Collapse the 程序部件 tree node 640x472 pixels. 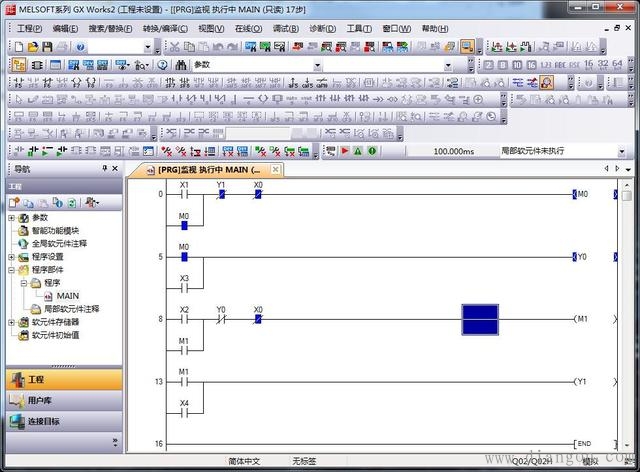coord(12,270)
